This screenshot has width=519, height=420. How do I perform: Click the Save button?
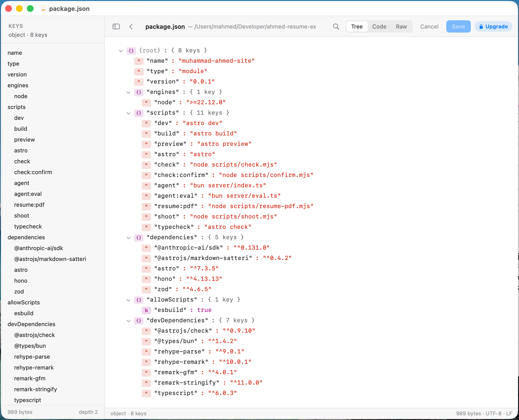point(458,26)
